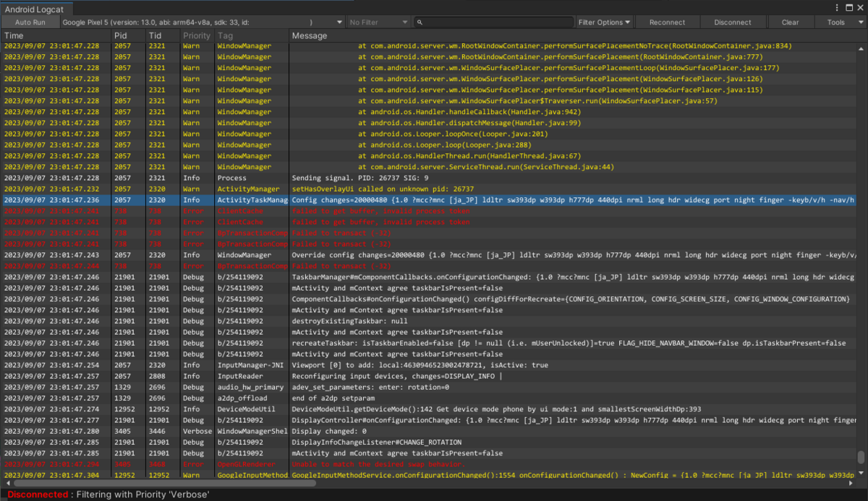The width and height of the screenshot is (868, 501).
Task: Click the vertical scrollbar thumb
Action: pos(861,457)
